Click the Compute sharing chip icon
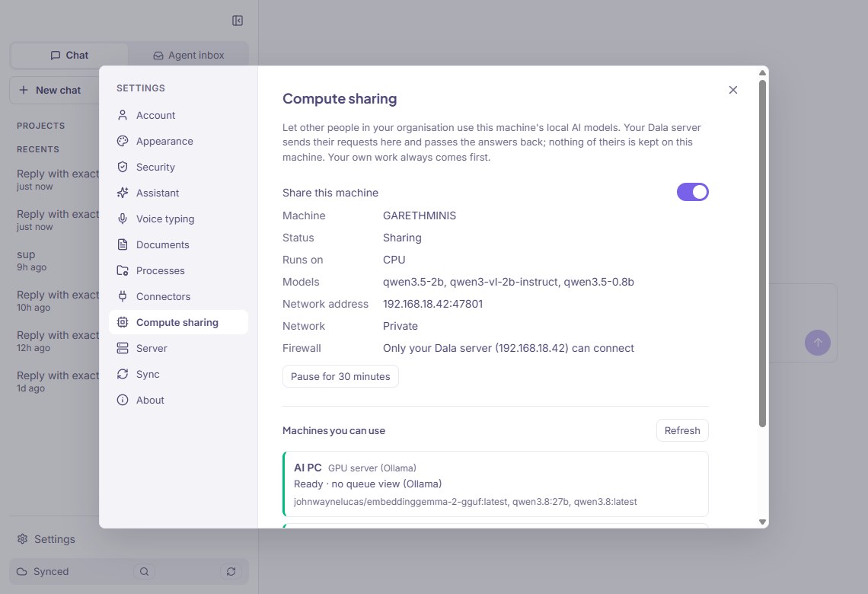 point(123,322)
